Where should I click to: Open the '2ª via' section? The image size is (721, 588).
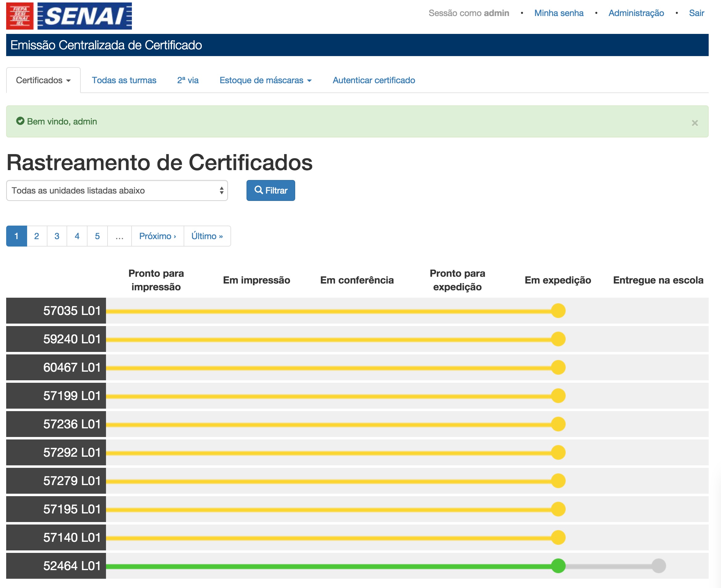[x=188, y=80]
